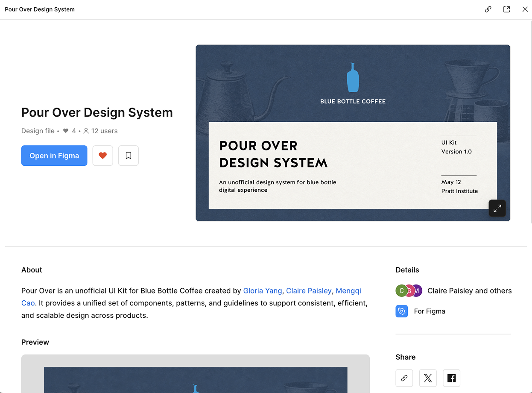Image resolution: width=532 pixels, height=393 pixels.
Task: Like the file with the heart button
Action: 102,155
